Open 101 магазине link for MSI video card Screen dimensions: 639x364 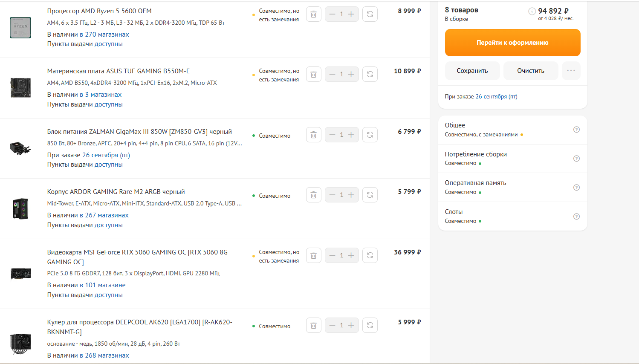(x=102, y=285)
